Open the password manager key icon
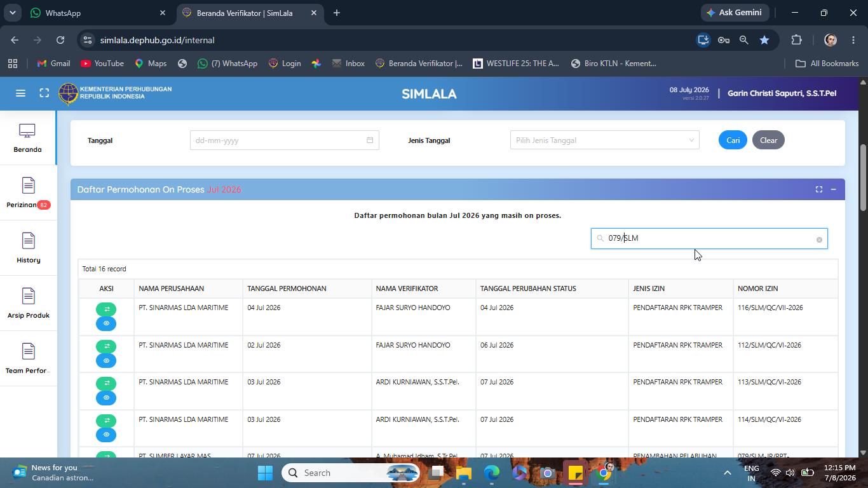868x488 pixels. click(724, 40)
